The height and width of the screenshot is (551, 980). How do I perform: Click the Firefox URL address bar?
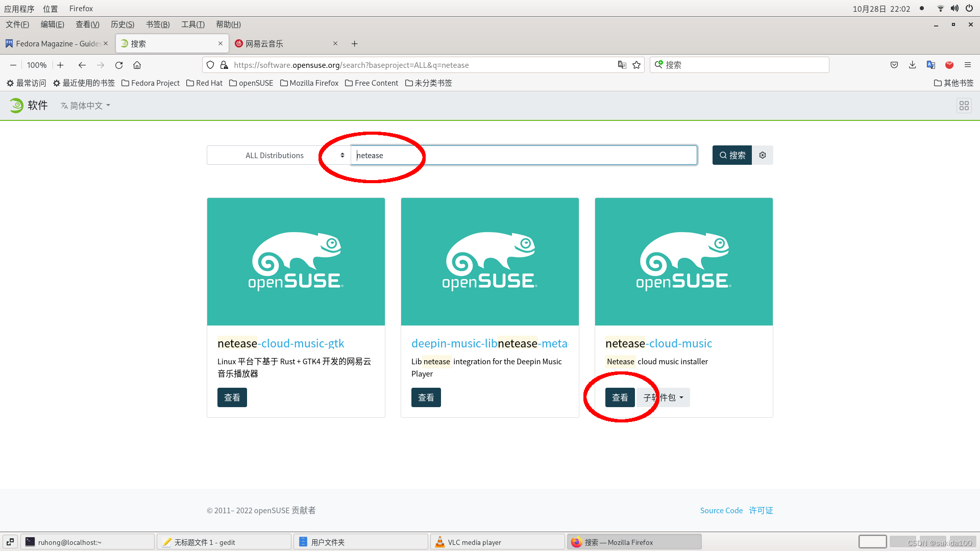click(x=424, y=65)
